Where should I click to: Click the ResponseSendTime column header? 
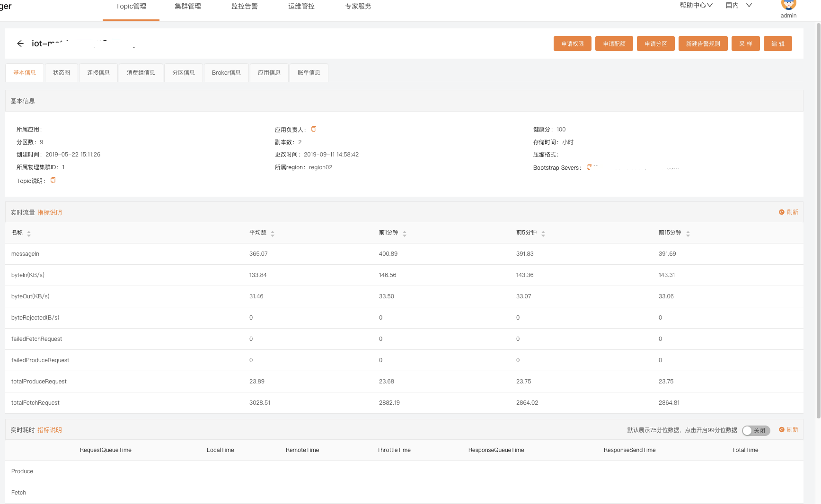tap(630, 450)
